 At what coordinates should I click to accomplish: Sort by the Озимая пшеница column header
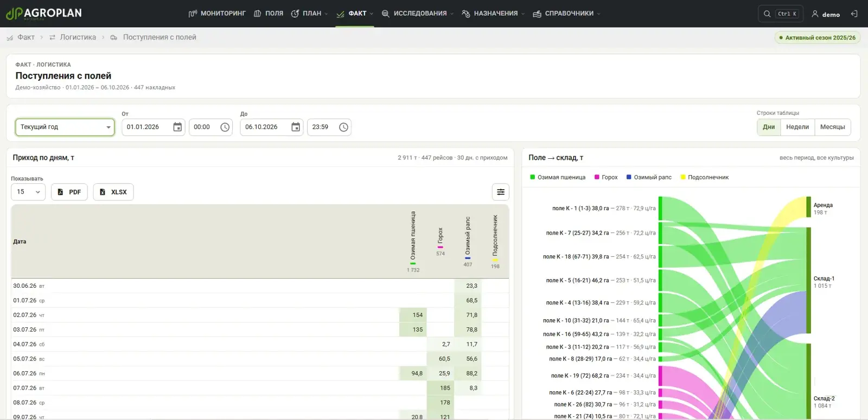[413, 241]
